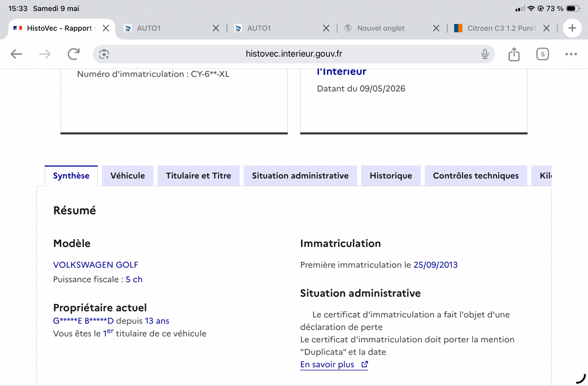Switch to the Véhicule tab
Screen dimensions: 588x386
pos(127,176)
